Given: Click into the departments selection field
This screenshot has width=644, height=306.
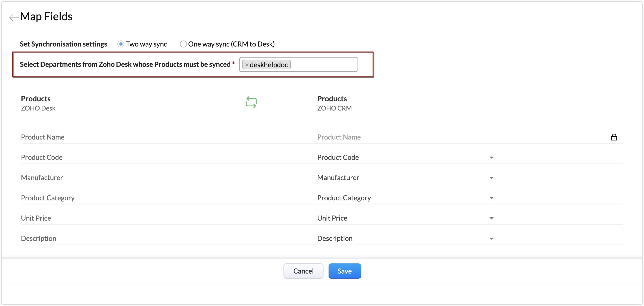Looking at the screenshot, I should click(x=298, y=65).
